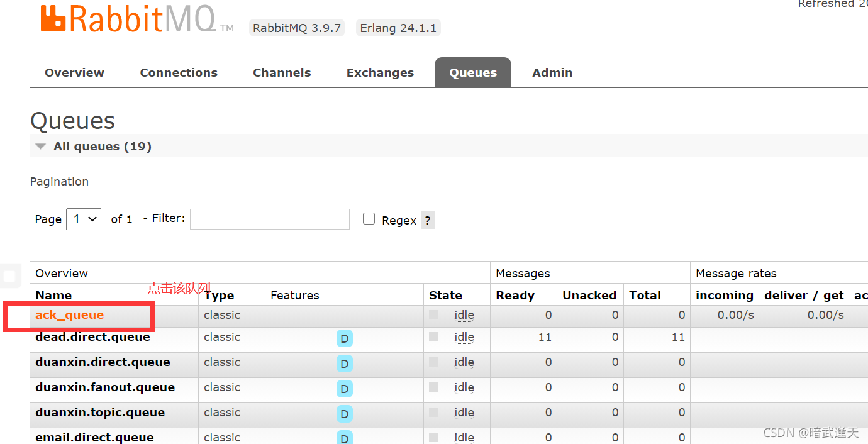The height and width of the screenshot is (444, 868).
Task: Open the dead.direct.queue link
Action: pos(92,336)
